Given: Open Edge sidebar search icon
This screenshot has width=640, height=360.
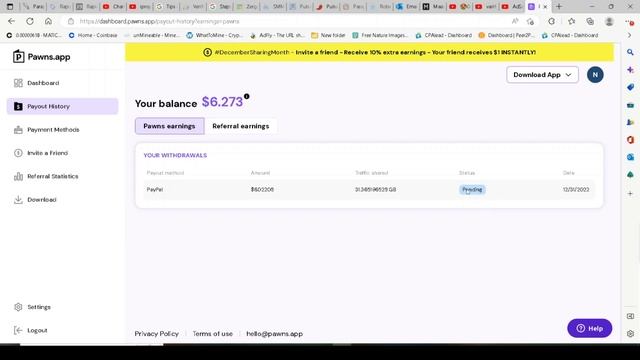Looking at the screenshot, I should [630, 52].
